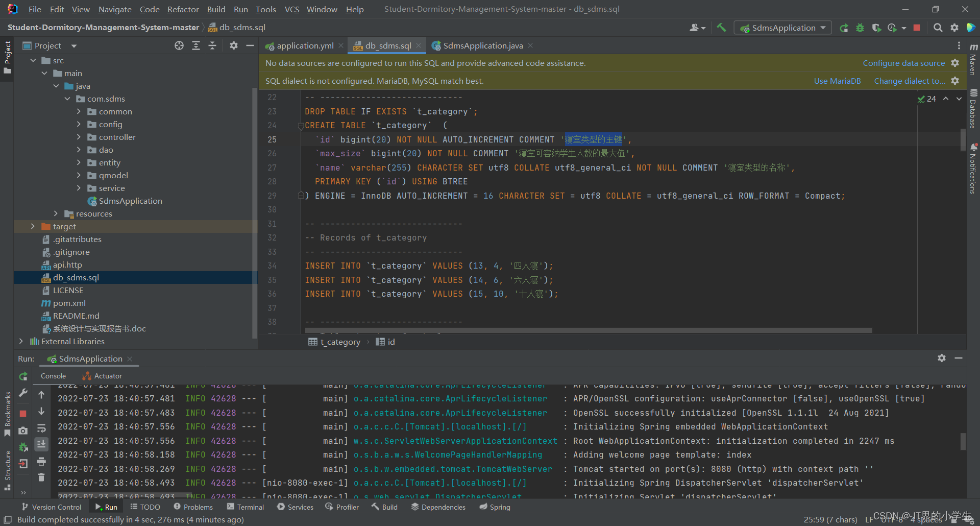Open the VCS menu
This screenshot has width=980, height=526.
click(x=292, y=9)
